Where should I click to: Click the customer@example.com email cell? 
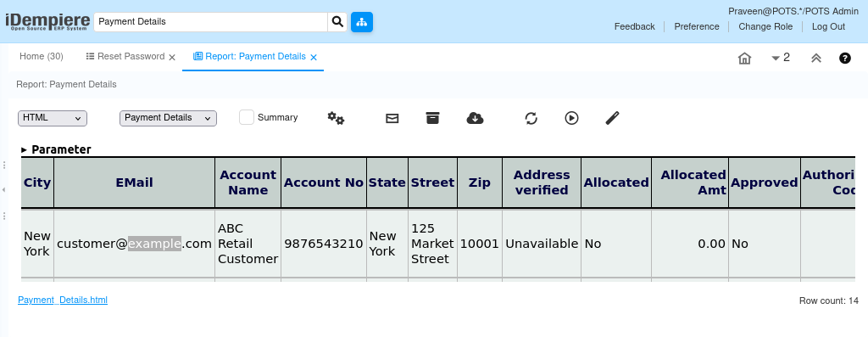(135, 244)
